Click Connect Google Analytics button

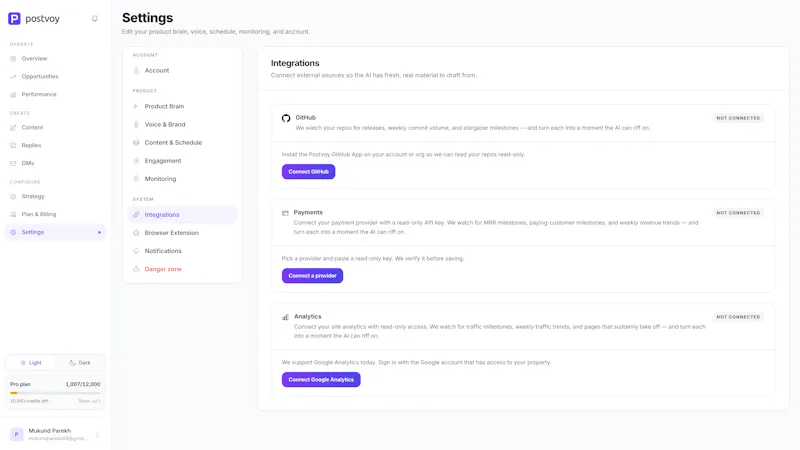point(321,380)
